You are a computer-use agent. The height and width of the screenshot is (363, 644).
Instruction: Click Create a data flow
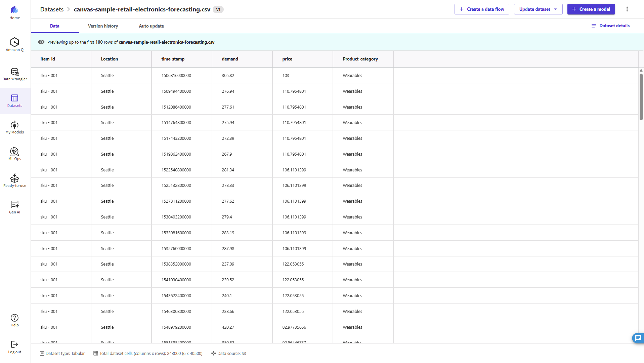pyautogui.click(x=481, y=9)
